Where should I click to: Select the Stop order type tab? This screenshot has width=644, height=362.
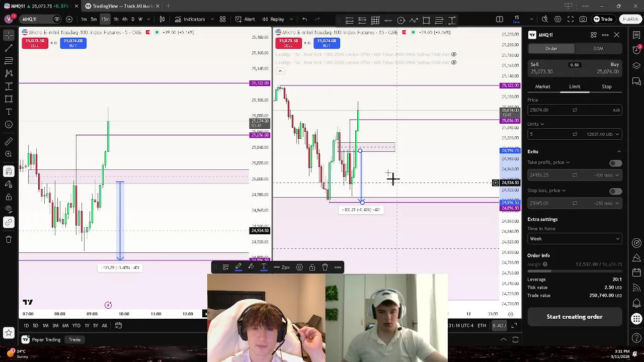point(607,86)
